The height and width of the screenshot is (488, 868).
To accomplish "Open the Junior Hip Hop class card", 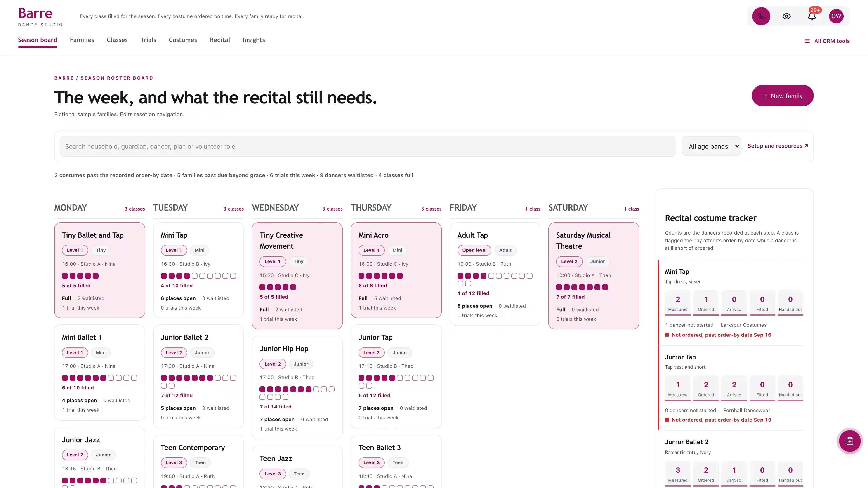I will click(297, 387).
